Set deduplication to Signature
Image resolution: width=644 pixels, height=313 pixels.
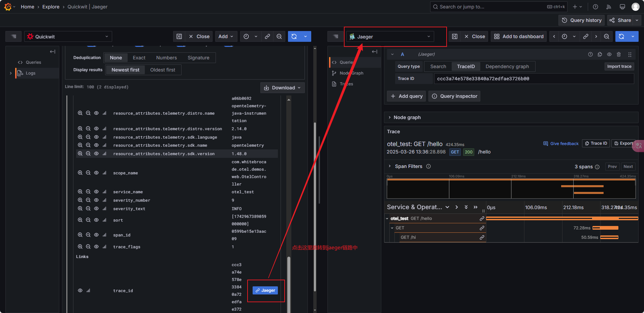[198, 58]
